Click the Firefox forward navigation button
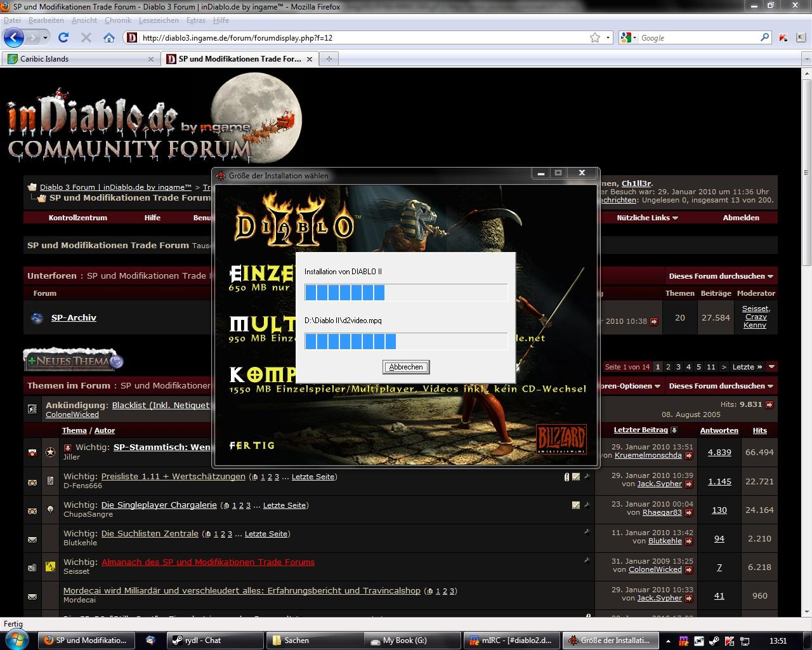This screenshot has width=812, height=650. [32, 37]
